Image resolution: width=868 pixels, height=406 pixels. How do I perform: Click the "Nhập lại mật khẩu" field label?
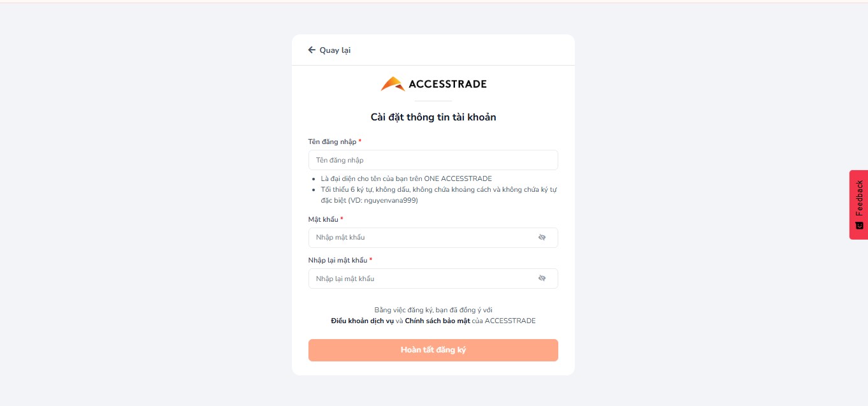point(338,260)
